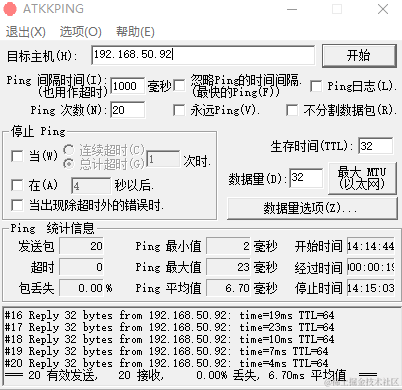
Task: Enable the 永远Ping(V) checkbox
Action: (x=179, y=110)
